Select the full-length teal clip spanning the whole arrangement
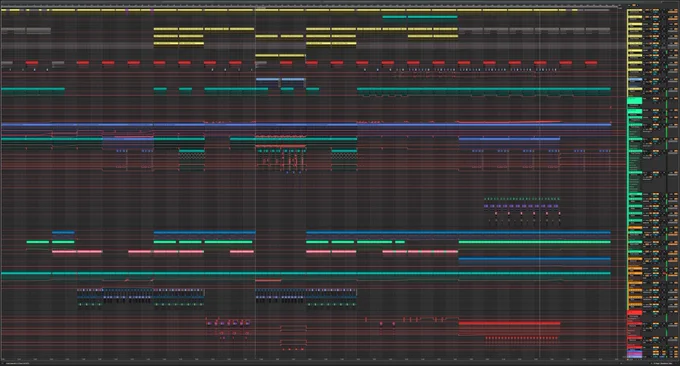The width and height of the screenshot is (680, 366). tap(306, 274)
